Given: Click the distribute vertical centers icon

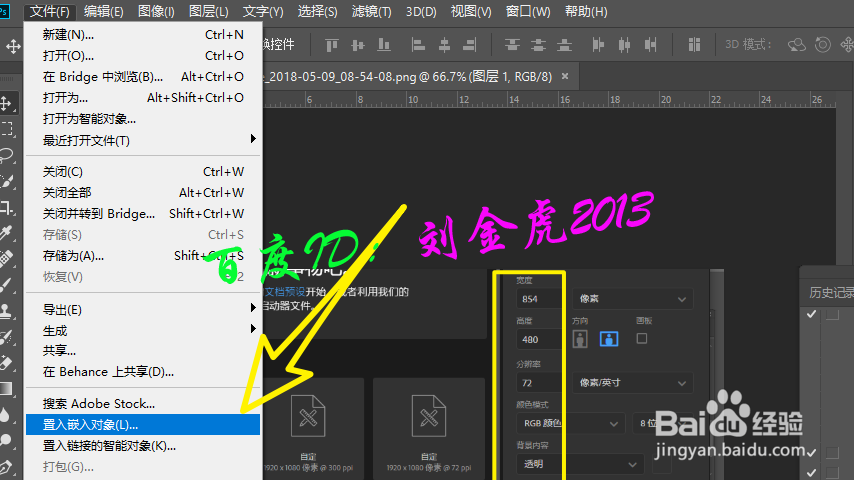Looking at the screenshot, I should [538, 45].
